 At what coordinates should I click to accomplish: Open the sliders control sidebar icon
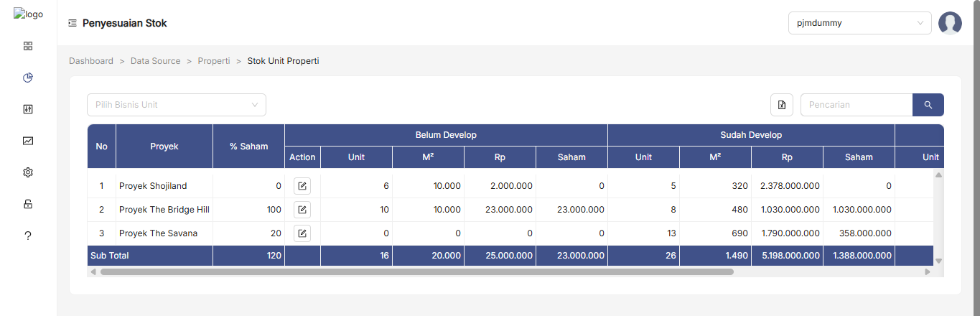tap(28, 109)
